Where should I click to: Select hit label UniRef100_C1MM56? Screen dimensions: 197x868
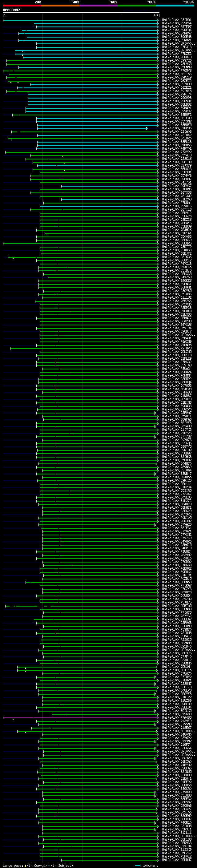[176, 145]
